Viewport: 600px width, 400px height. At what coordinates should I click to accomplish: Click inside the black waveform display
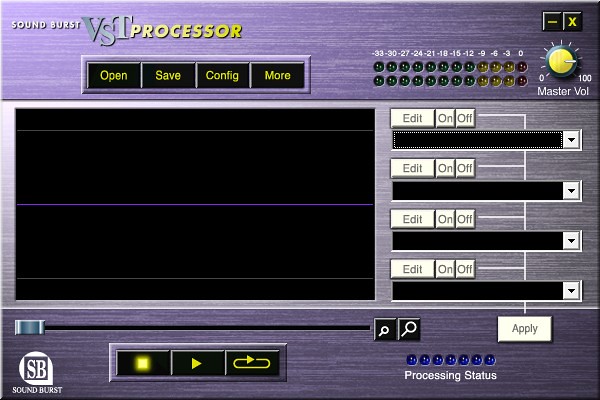195,204
